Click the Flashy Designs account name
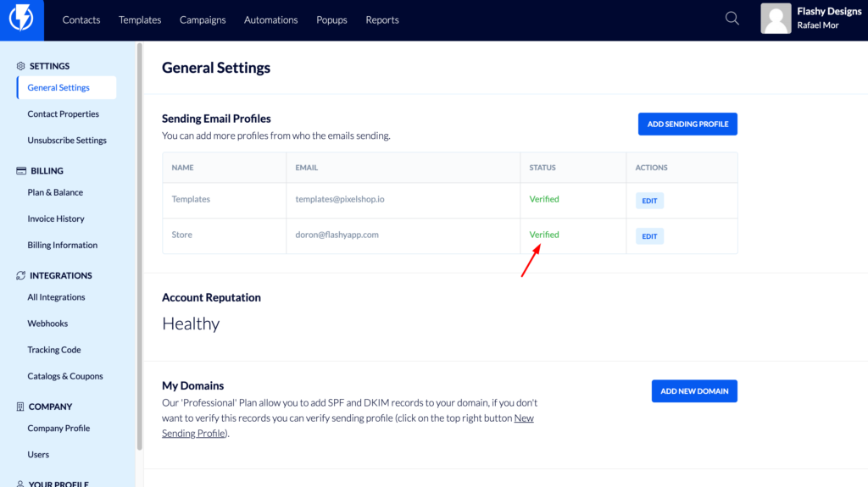Viewport: 868px width, 487px height. click(829, 11)
